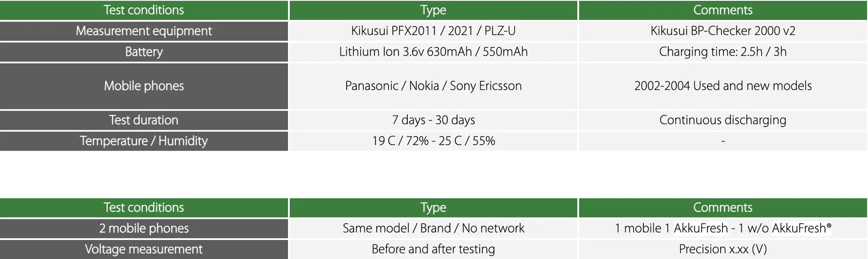Select 'Charging time: 2.5h / 3h' cell
The height and width of the screenshot is (259, 868).
point(723,52)
